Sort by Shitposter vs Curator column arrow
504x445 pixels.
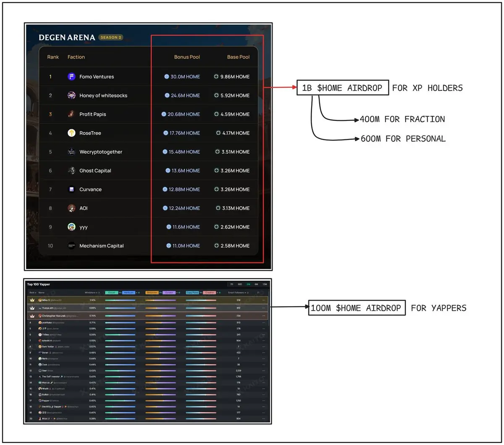(176, 293)
